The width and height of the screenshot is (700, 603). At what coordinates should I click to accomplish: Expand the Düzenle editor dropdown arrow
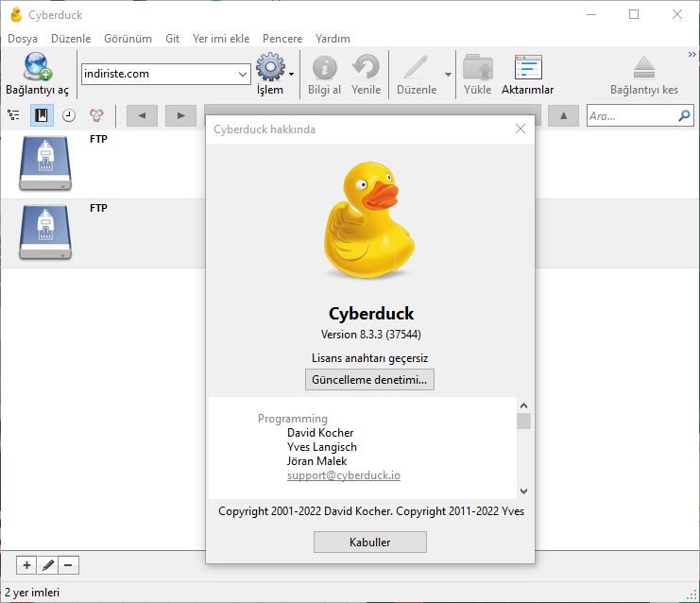pos(448,75)
